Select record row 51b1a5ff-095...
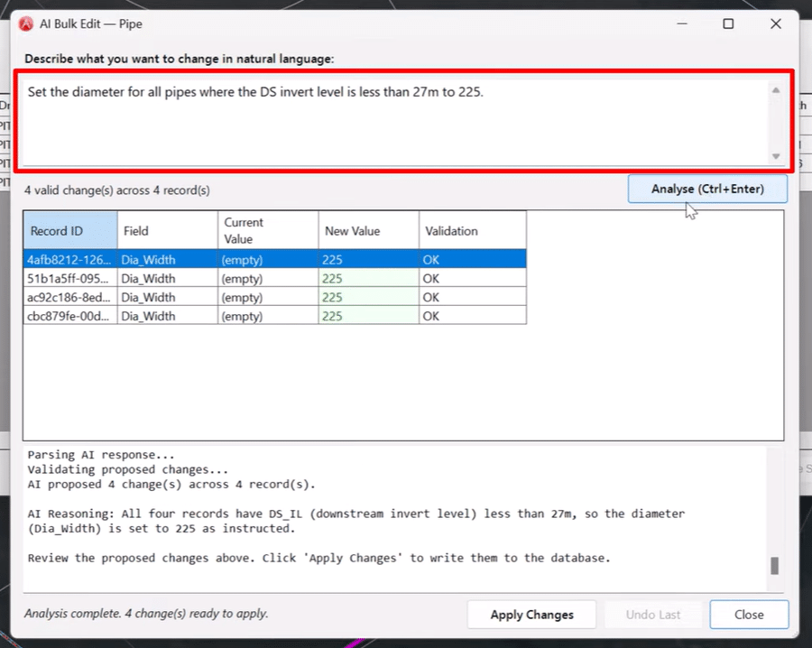The height and width of the screenshot is (648, 812). [275, 278]
